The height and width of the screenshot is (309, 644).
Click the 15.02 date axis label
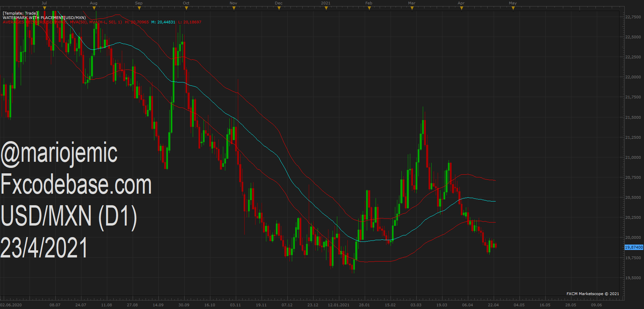(x=390, y=305)
